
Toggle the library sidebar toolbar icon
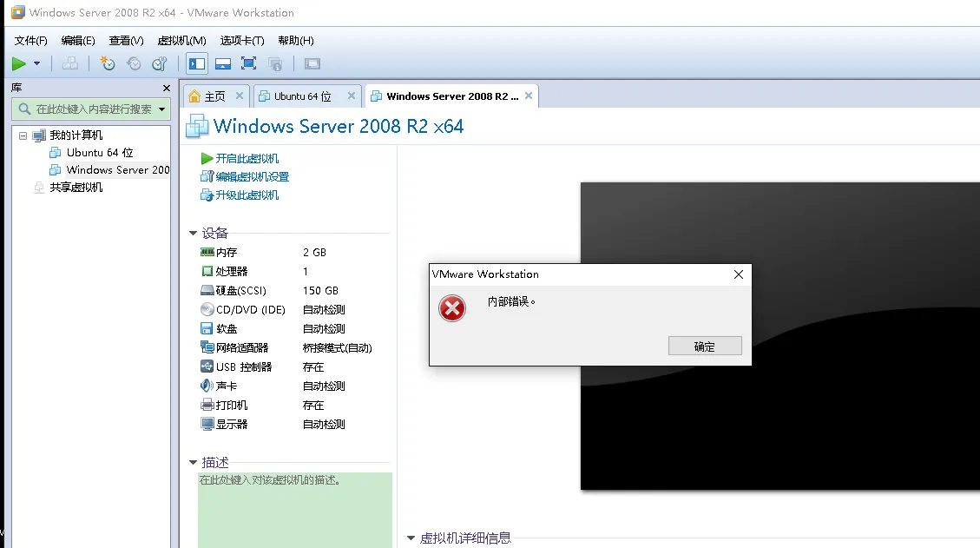(197, 63)
